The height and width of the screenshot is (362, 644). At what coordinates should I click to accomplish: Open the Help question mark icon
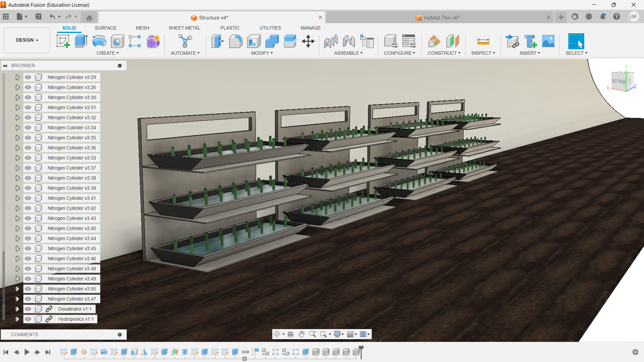click(x=616, y=17)
